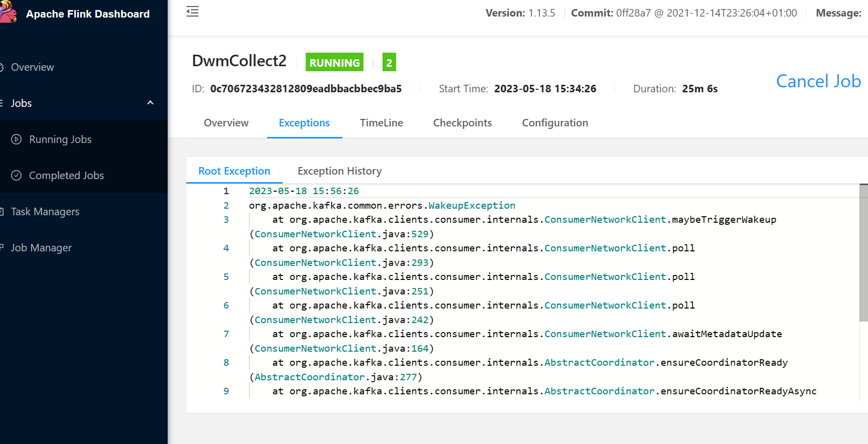Click the Message label in header
This screenshot has height=444, width=868.
(838, 13)
